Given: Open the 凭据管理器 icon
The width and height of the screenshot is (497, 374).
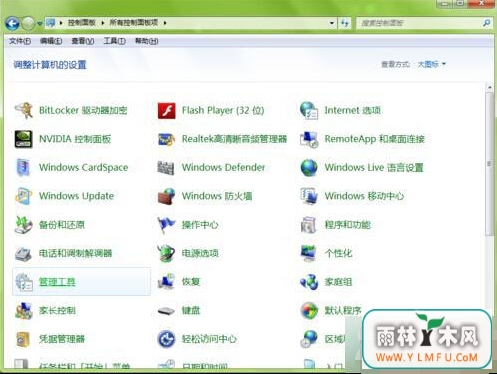Looking at the screenshot, I should (x=24, y=339).
